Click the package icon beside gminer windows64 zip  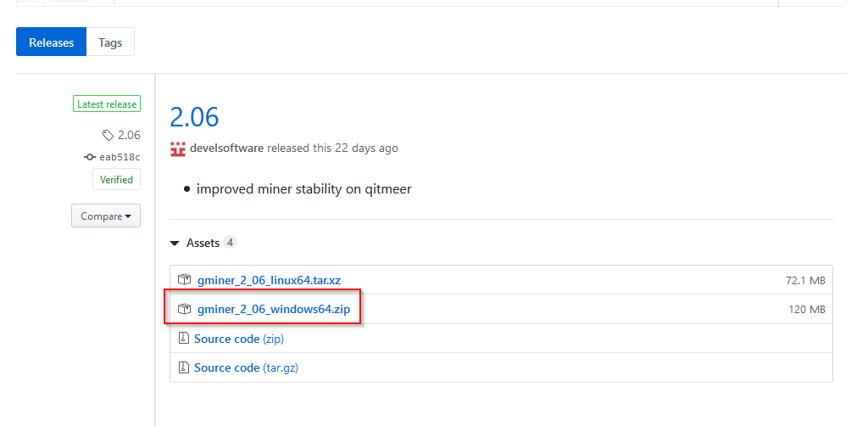pos(184,309)
